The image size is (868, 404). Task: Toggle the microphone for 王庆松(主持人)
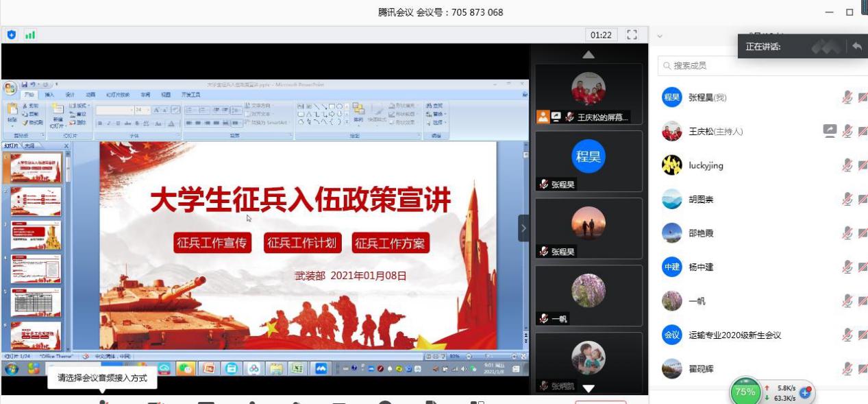coord(847,131)
